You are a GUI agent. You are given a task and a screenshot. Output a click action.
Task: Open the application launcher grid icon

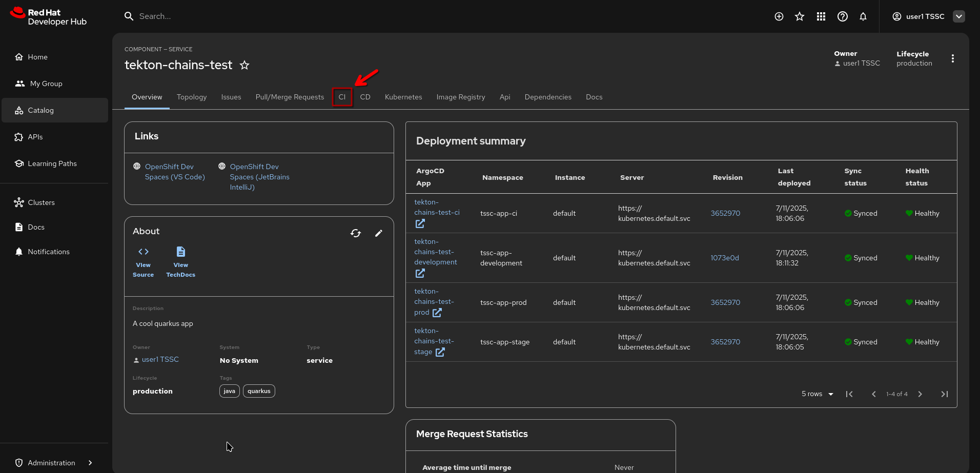(821, 16)
